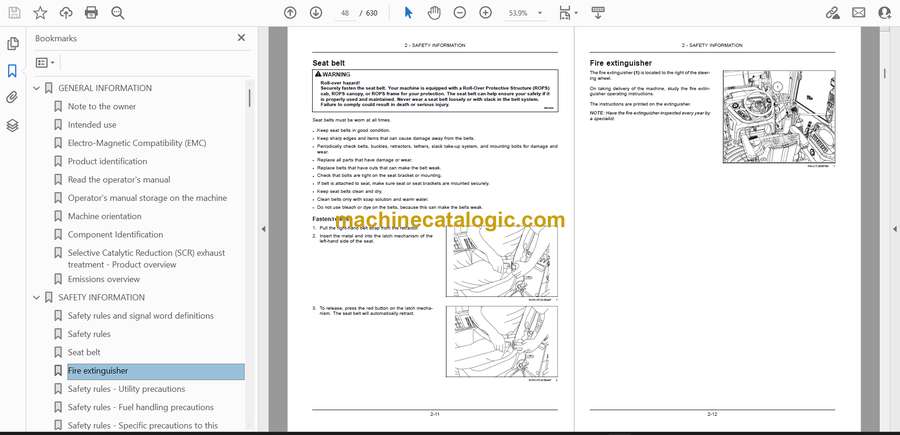The height and width of the screenshot is (435, 900).
Task: Open the Find text magnifier tool
Action: pyautogui.click(x=118, y=13)
